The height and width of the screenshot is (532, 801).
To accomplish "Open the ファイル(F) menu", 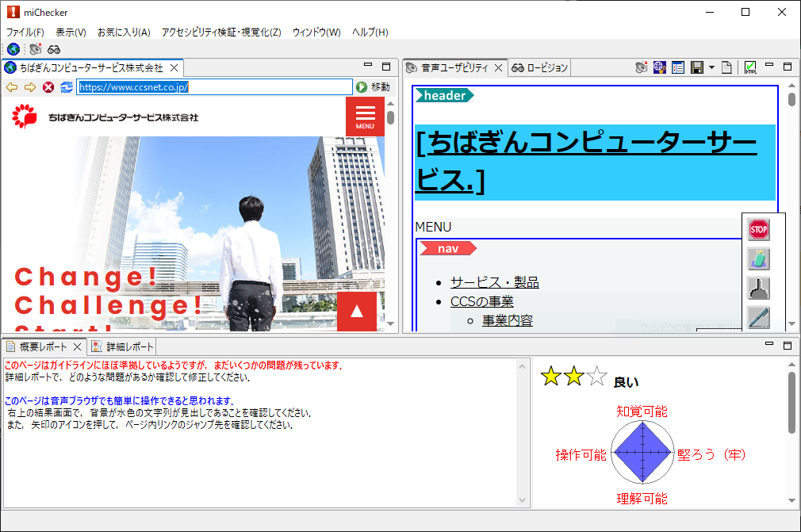I will click(25, 33).
